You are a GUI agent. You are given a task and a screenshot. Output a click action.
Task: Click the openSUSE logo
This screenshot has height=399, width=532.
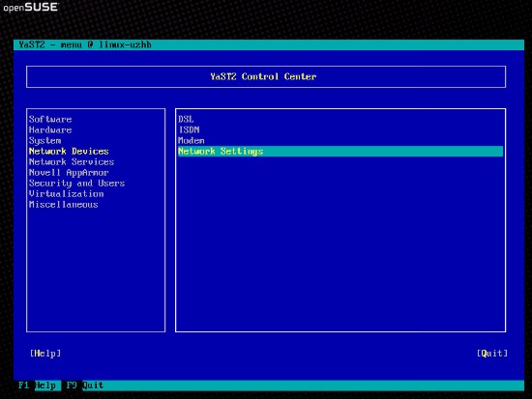(31, 7)
